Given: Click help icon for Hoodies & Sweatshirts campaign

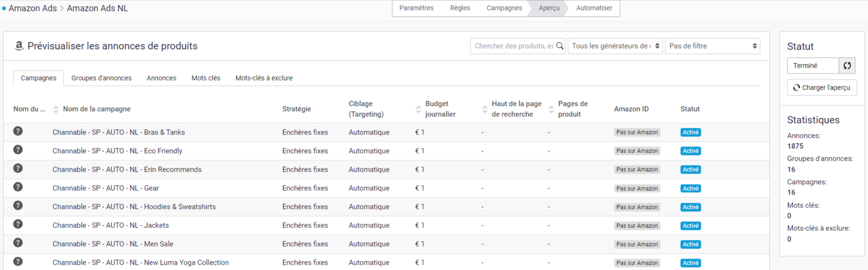Looking at the screenshot, I should 18,206.
